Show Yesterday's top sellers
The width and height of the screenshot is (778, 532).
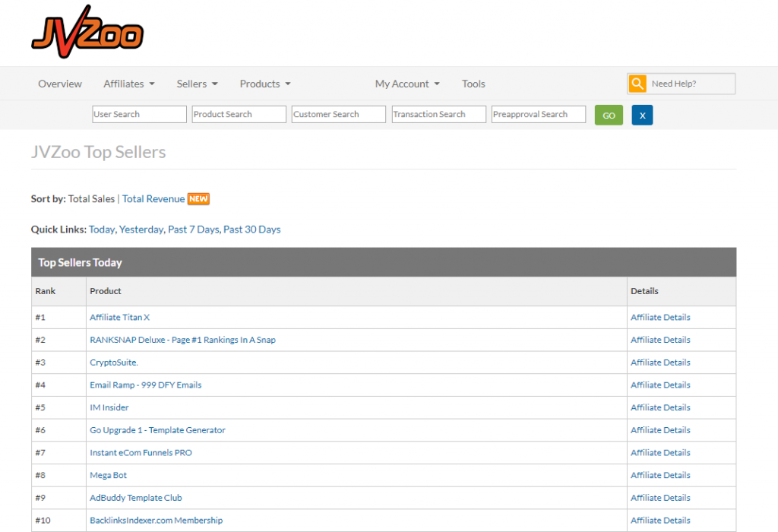141,230
